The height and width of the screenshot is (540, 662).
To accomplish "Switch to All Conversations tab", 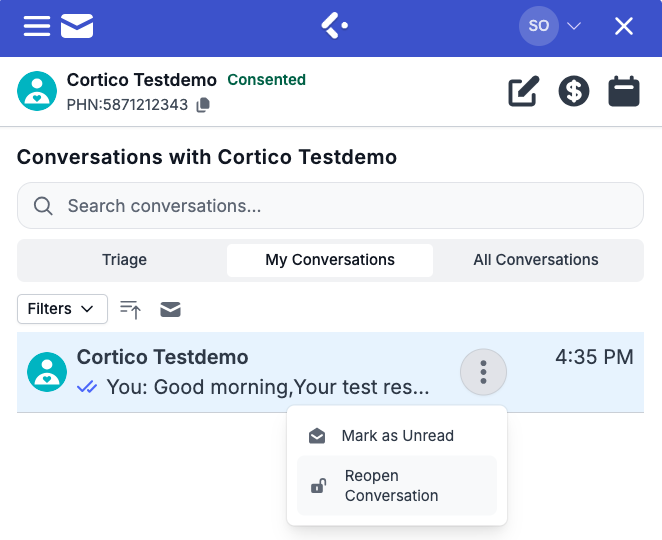I will (x=536, y=260).
